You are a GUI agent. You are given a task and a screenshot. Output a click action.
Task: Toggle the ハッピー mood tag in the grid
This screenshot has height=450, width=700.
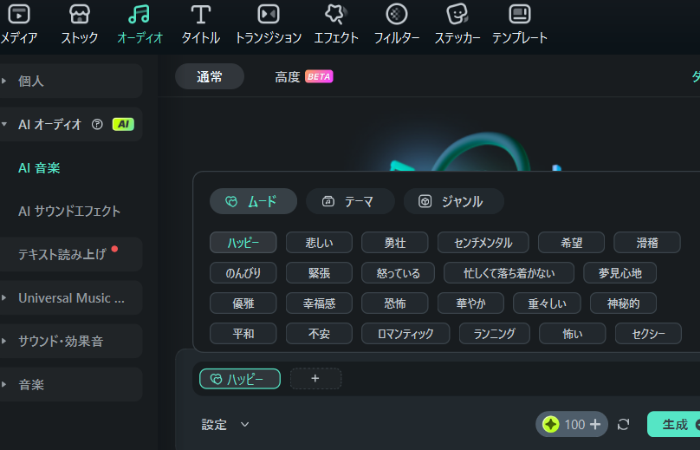(x=243, y=242)
